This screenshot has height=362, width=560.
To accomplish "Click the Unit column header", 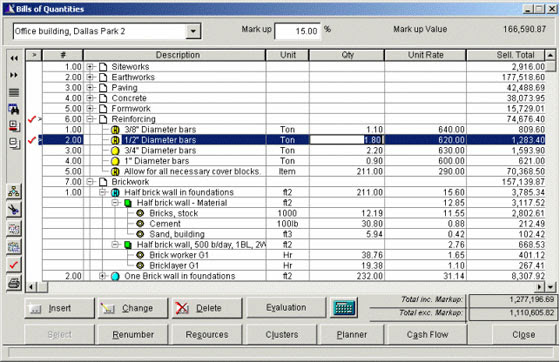I will (288, 55).
